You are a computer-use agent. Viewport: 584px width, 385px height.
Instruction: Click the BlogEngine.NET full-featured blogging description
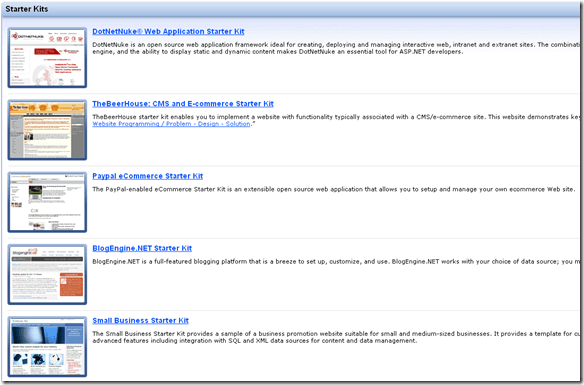click(x=336, y=262)
